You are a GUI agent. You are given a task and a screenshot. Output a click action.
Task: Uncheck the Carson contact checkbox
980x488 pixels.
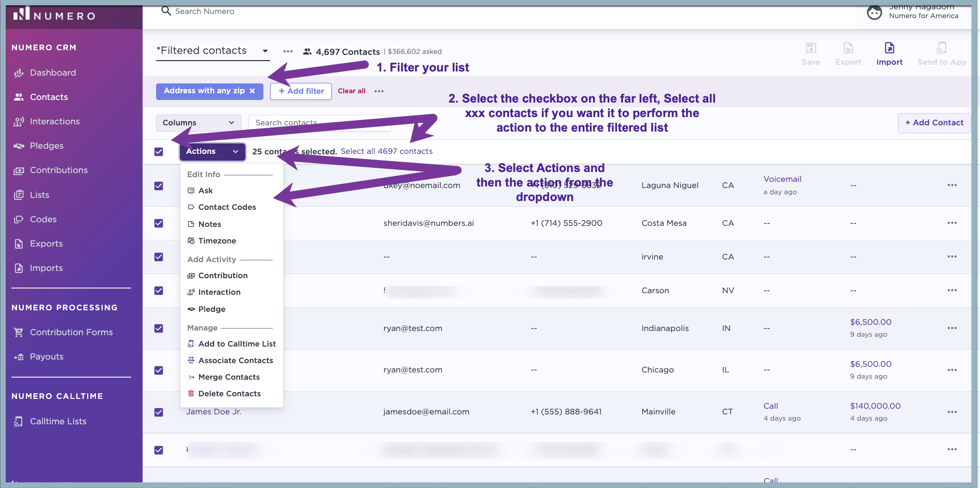[x=159, y=291]
